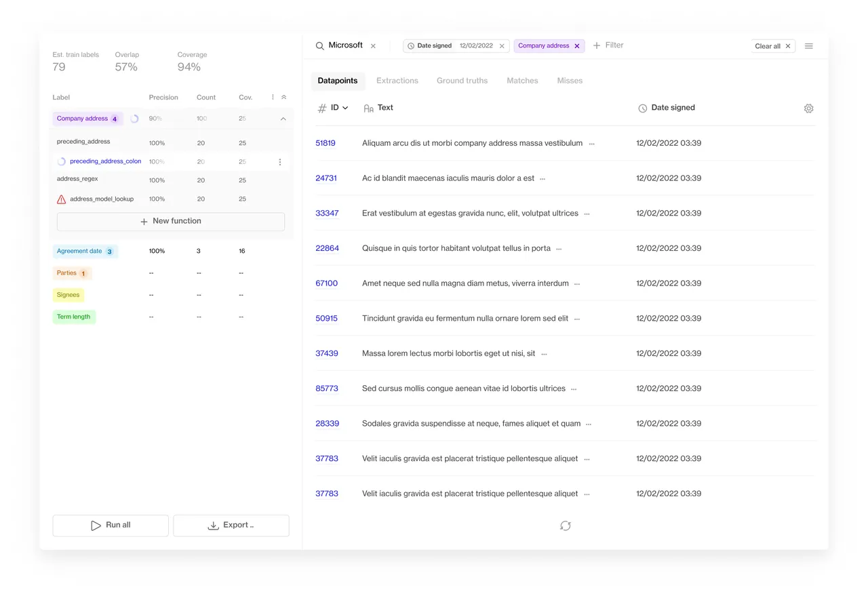Open datapoint ID 28339

tap(327, 423)
